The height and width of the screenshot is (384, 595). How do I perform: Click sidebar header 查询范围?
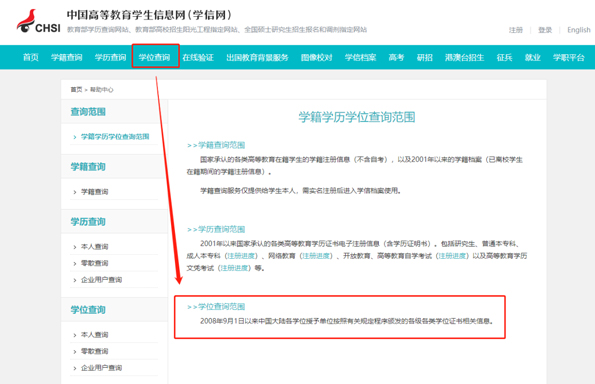pos(88,112)
